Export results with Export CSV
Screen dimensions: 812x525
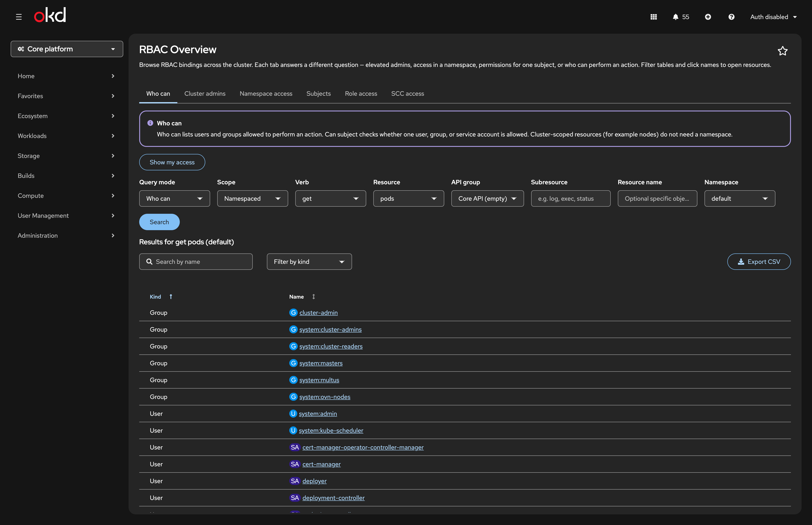coord(759,261)
